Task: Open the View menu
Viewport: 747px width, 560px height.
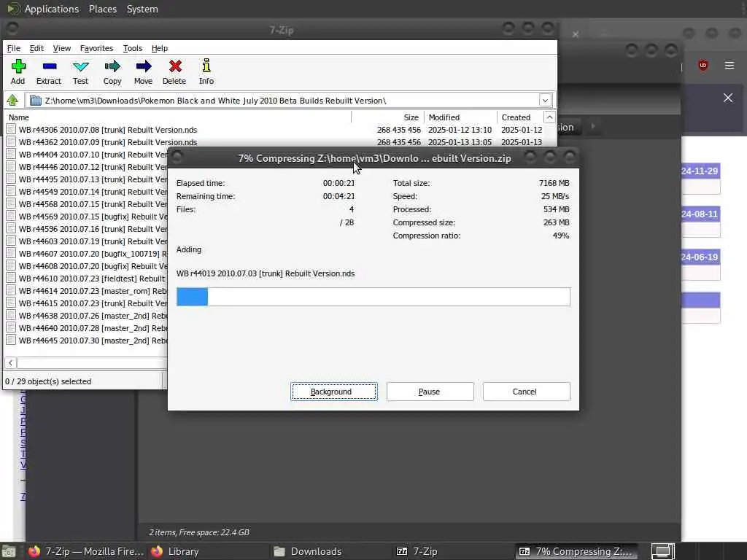Action: coord(61,48)
